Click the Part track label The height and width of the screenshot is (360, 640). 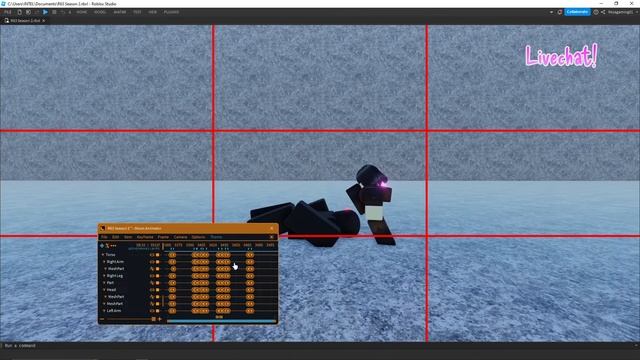(x=110, y=282)
